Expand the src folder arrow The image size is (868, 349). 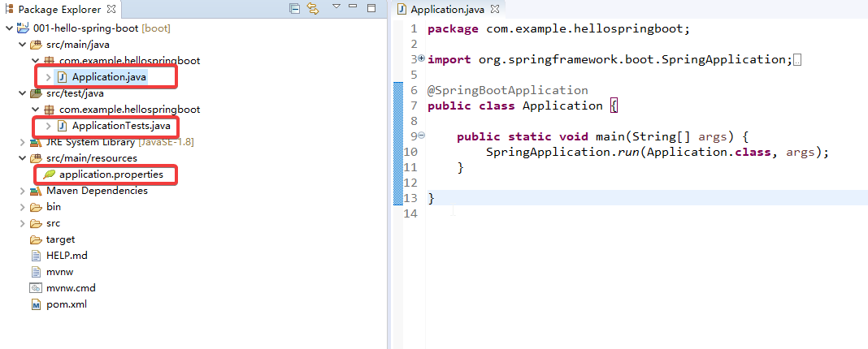pyautogui.click(x=22, y=223)
